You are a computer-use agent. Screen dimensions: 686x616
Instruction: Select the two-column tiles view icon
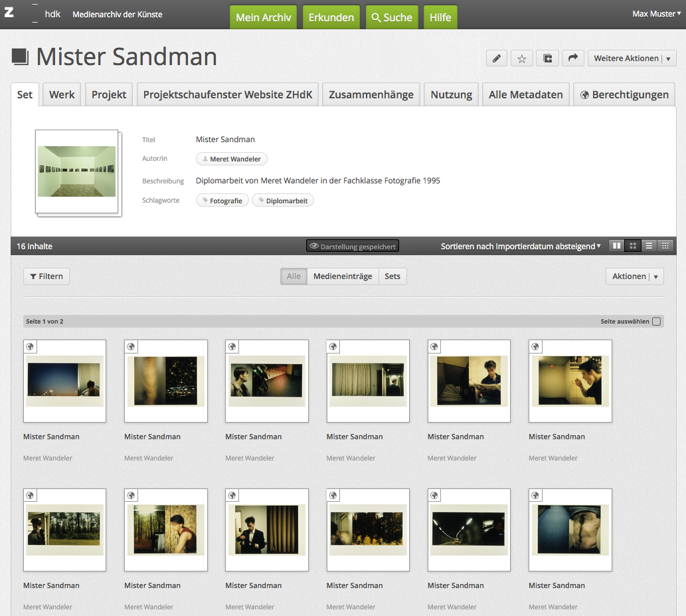(617, 246)
